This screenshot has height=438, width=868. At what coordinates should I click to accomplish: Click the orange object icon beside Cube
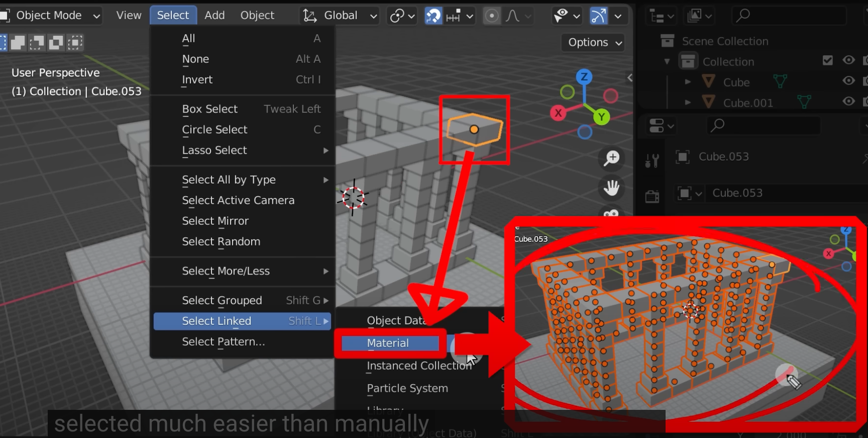tap(709, 81)
